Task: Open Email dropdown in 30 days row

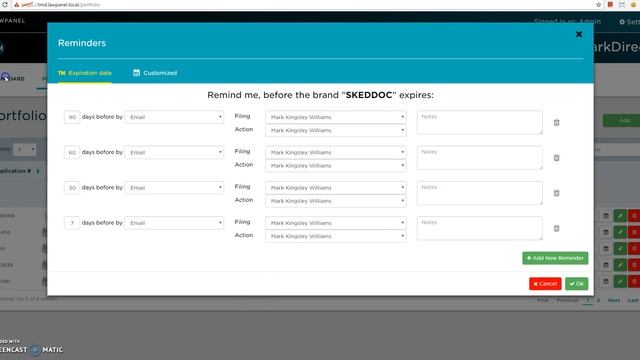Action: tap(174, 188)
